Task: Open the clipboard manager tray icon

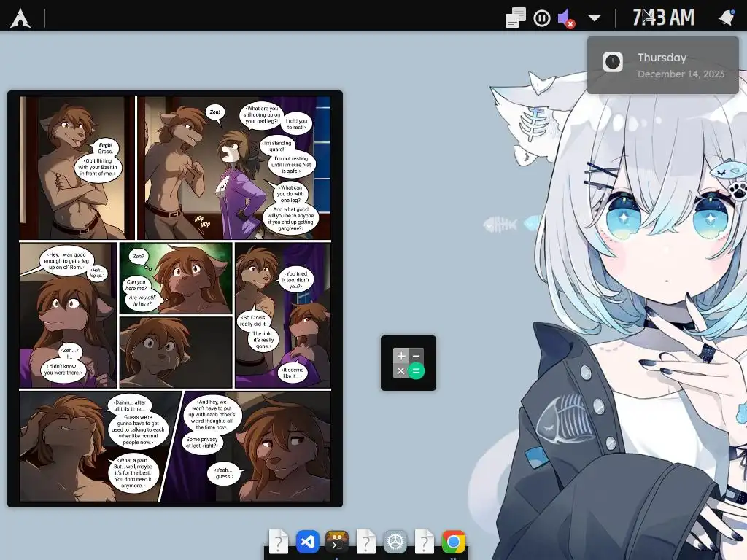Action: 516,18
